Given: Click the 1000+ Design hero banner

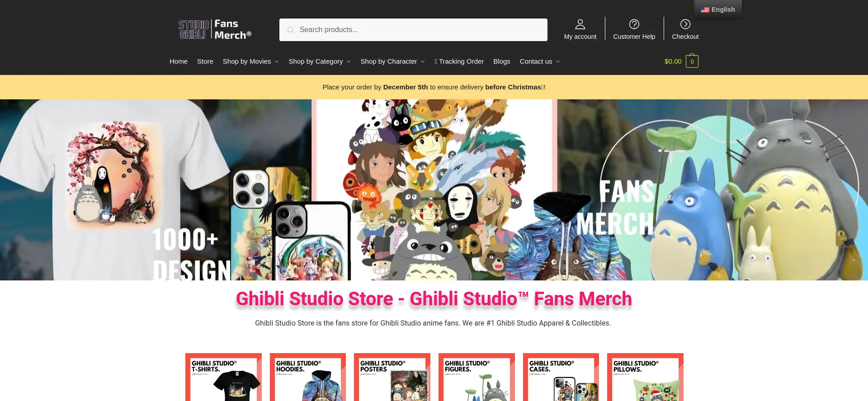Looking at the screenshot, I should [434, 190].
